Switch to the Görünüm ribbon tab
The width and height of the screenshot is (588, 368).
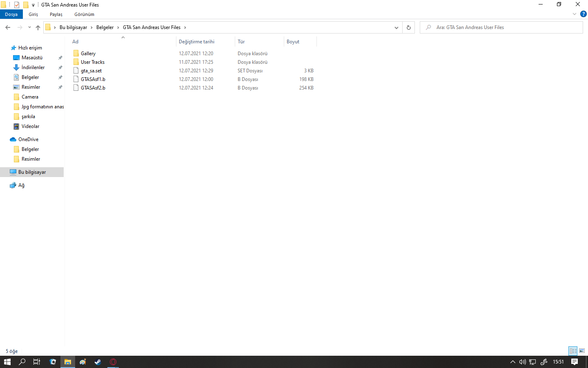pos(84,14)
